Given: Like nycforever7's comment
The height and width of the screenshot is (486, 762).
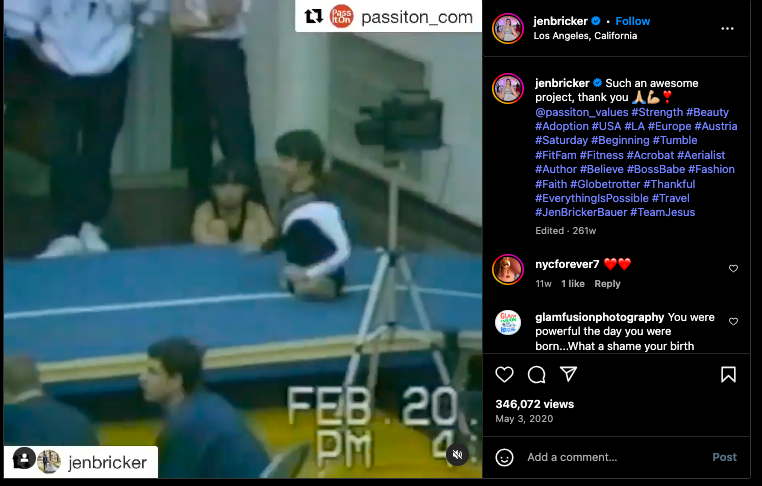Looking at the screenshot, I should [x=733, y=269].
